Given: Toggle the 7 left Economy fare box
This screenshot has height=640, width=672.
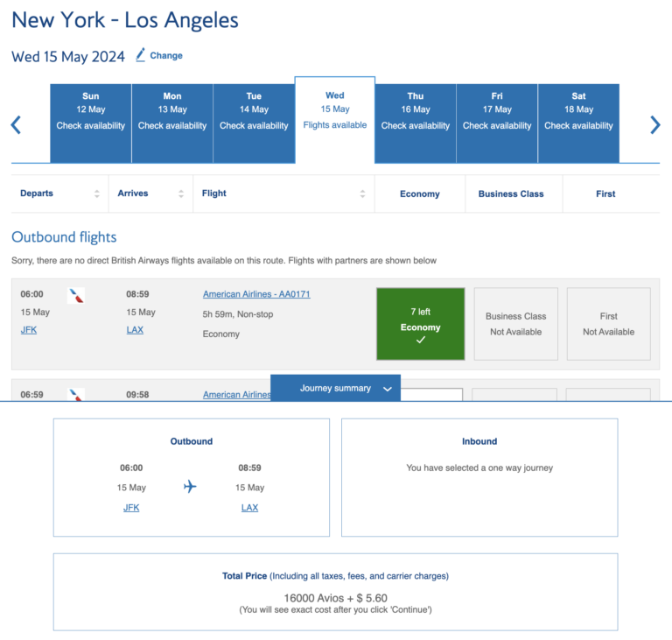Looking at the screenshot, I should (420, 324).
